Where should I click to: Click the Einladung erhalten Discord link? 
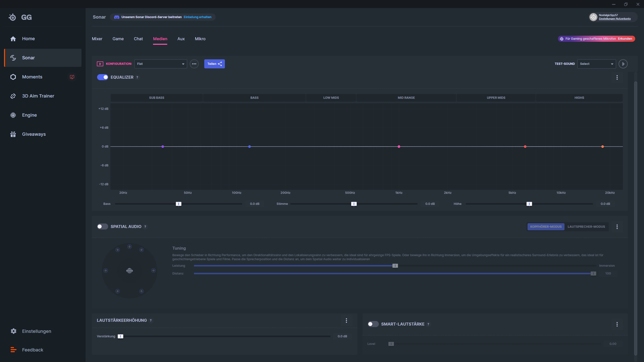tap(197, 17)
